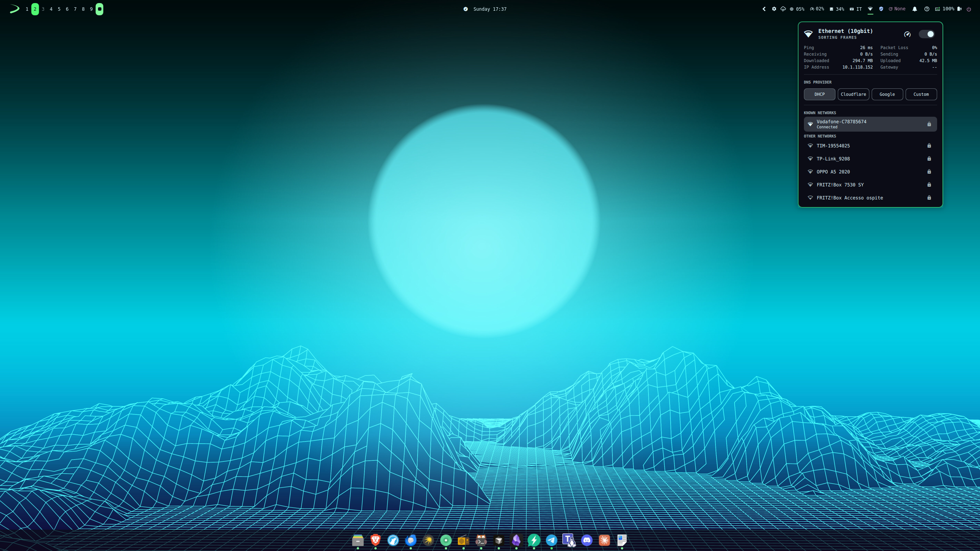Choose Cloudflare DNS provider

[x=853, y=94]
